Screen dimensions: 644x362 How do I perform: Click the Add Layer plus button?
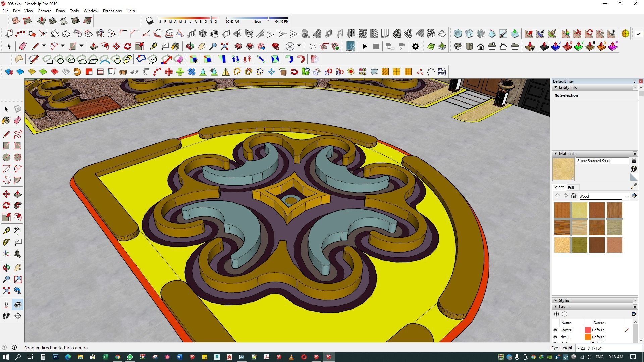pyautogui.click(x=556, y=314)
